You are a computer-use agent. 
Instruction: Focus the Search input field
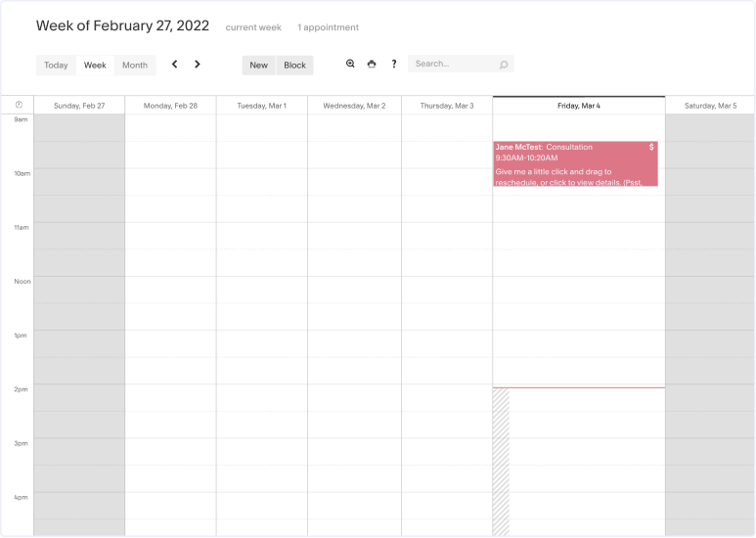click(461, 64)
